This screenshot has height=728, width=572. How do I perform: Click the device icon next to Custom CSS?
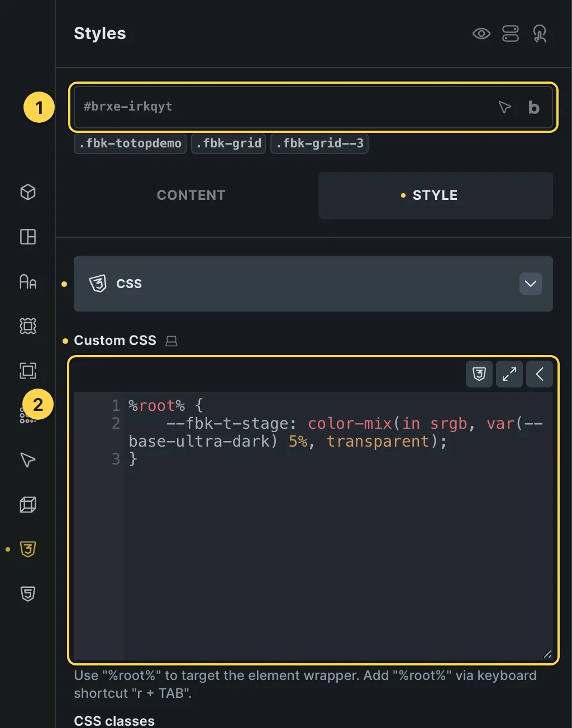tap(171, 341)
